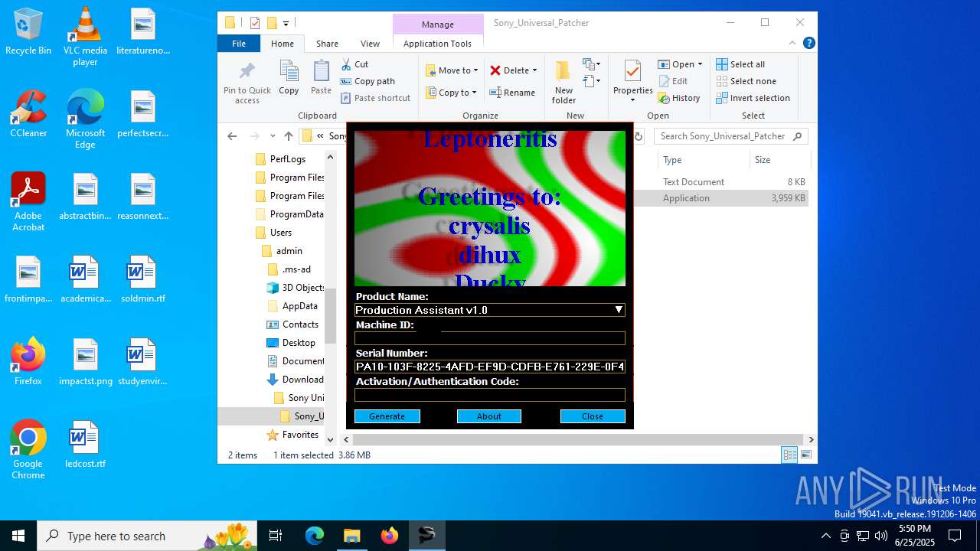Image resolution: width=980 pixels, height=551 pixels.
Task: Launch Firefox from the taskbar
Action: (x=390, y=536)
